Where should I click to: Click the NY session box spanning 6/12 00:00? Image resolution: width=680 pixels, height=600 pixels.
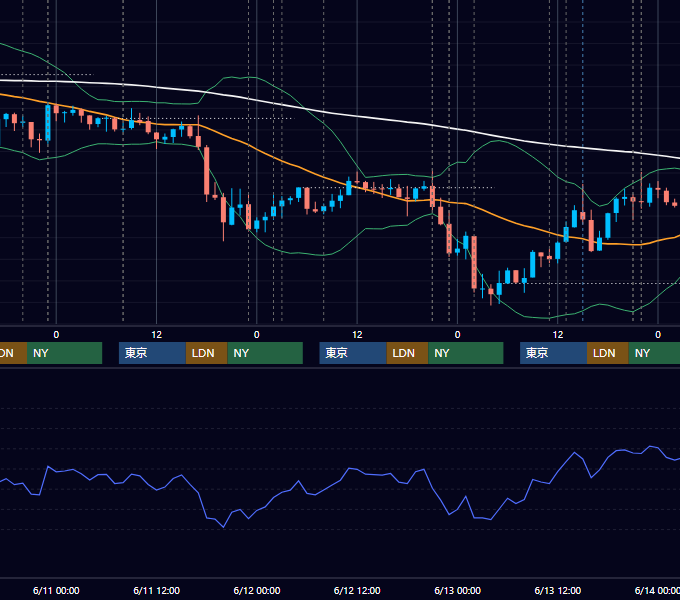pyautogui.click(x=265, y=353)
